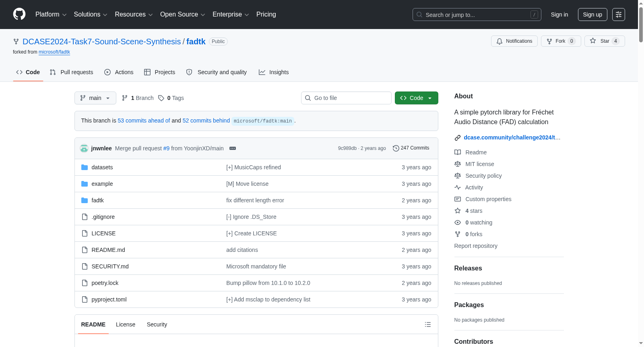Click the LICENSE file icon
This screenshot has height=347, width=644.
tap(85, 233)
